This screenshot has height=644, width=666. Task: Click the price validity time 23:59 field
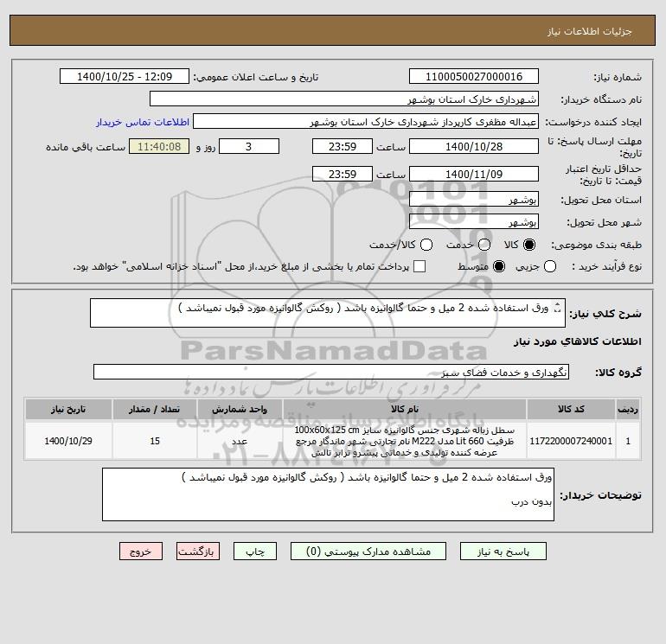click(x=343, y=174)
